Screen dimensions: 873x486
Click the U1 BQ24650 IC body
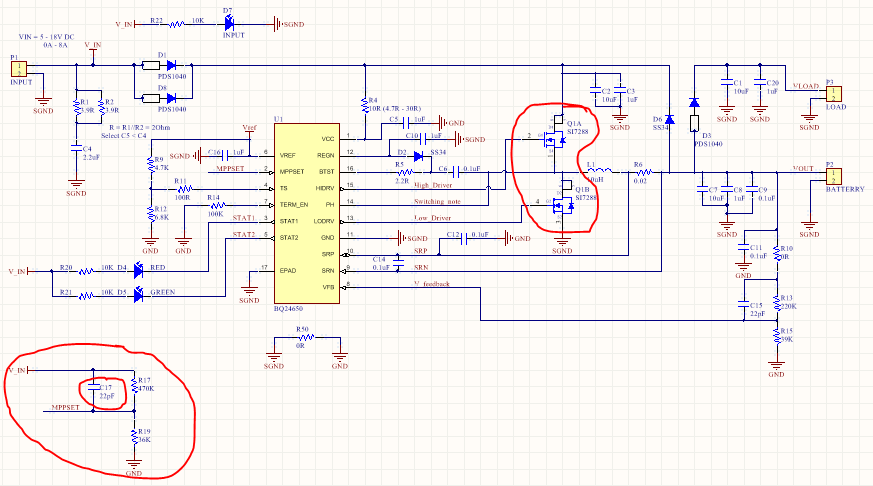(x=307, y=213)
